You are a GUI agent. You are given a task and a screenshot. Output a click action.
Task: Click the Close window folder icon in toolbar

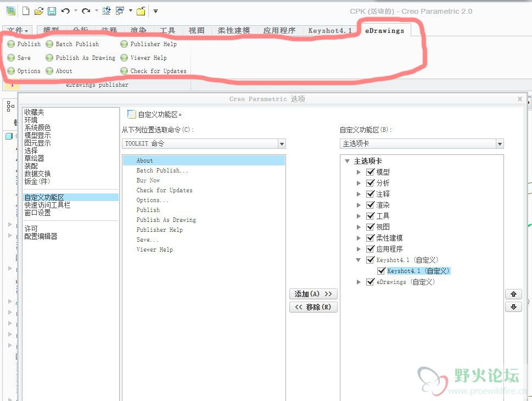pyautogui.click(x=141, y=11)
